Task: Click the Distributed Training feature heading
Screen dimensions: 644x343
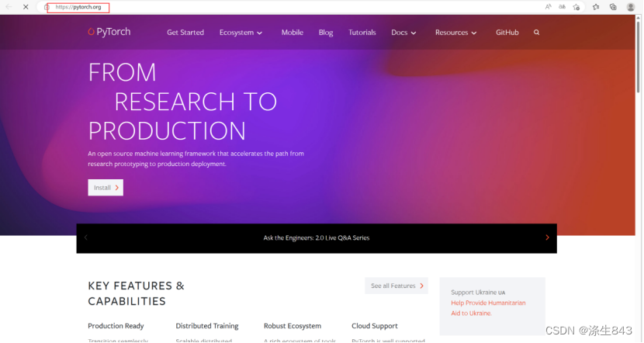Action: [x=207, y=326]
